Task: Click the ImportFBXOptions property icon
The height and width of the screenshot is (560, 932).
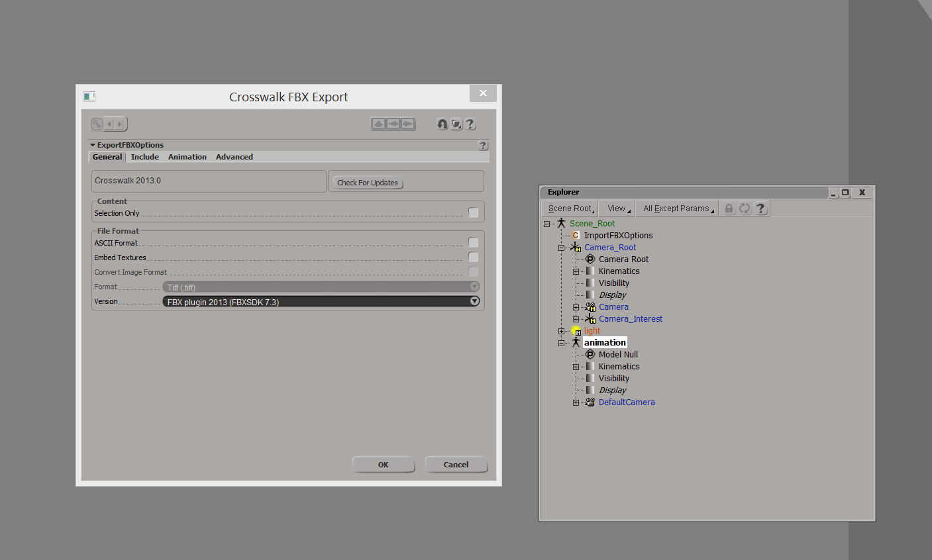Action: [x=576, y=236]
